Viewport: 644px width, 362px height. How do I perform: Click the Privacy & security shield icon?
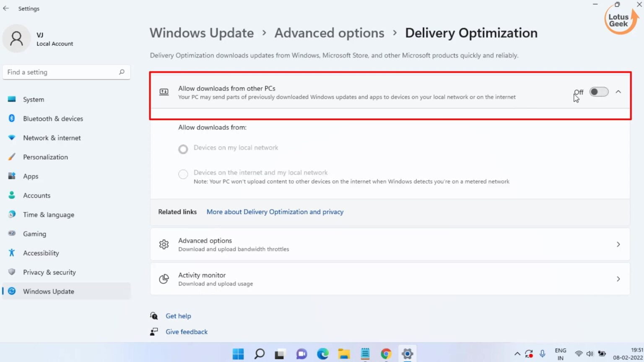tap(12, 272)
